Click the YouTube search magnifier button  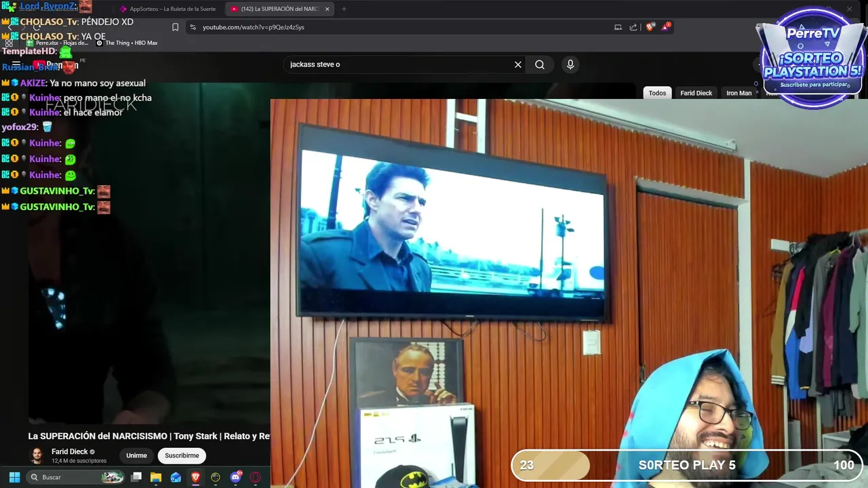pos(540,64)
